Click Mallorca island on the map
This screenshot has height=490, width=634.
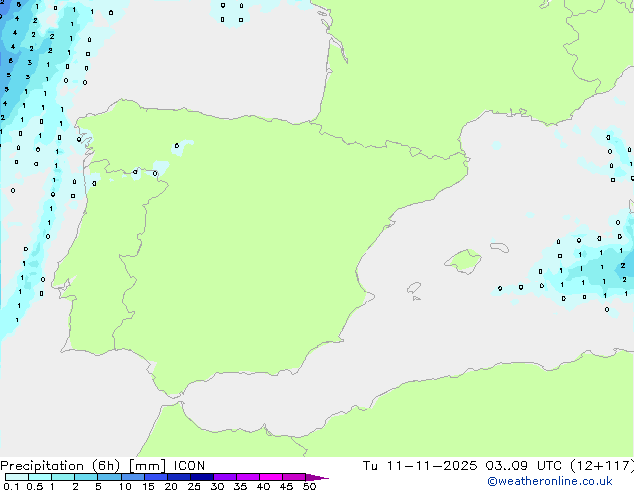pyautogui.click(x=461, y=262)
